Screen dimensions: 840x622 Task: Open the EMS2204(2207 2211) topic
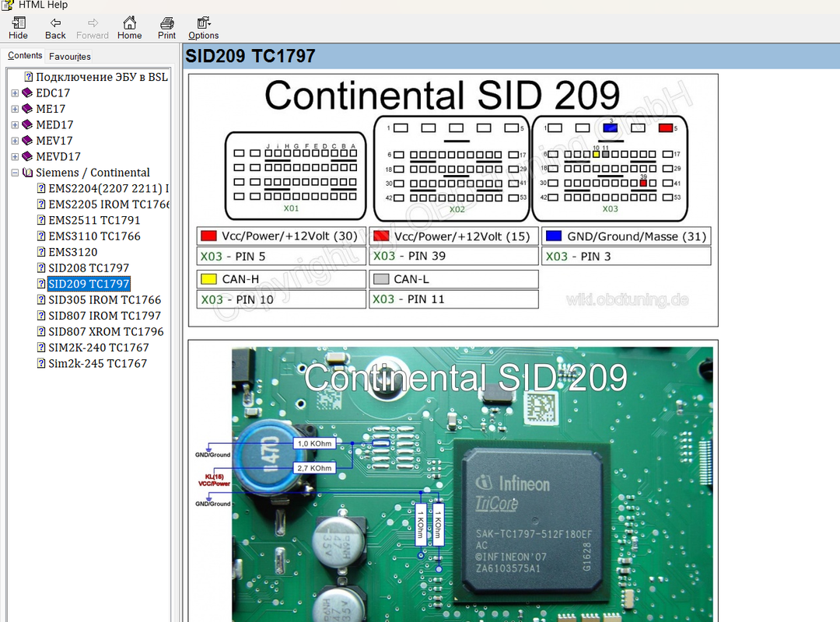(x=109, y=189)
